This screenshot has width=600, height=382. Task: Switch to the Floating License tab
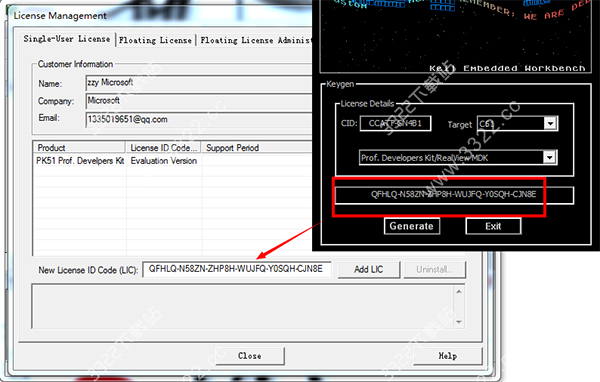point(155,40)
